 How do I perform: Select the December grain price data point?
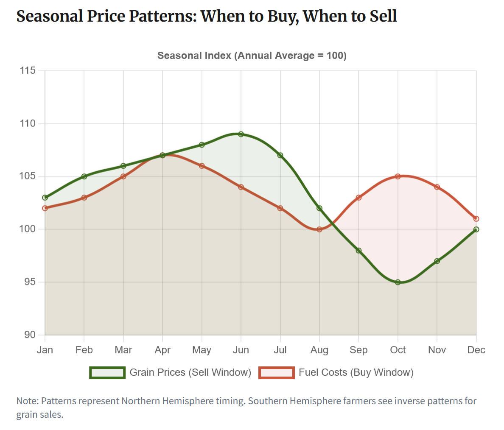[x=476, y=229]
